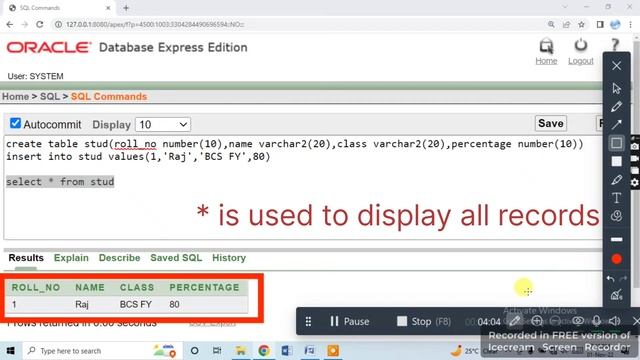Clear all drawings with eraser icon

coord(616,295)
